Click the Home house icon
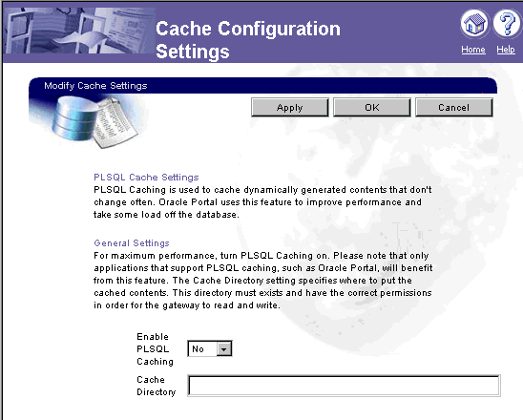The width and height of the screenshot is (523, 420). click(x=474, y=23)
